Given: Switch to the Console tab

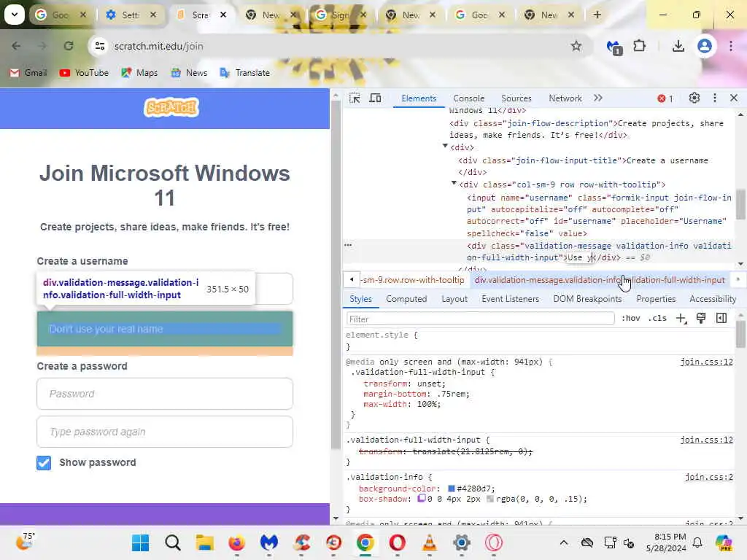Looking at the screenshot, I should [x=469, y=98].
